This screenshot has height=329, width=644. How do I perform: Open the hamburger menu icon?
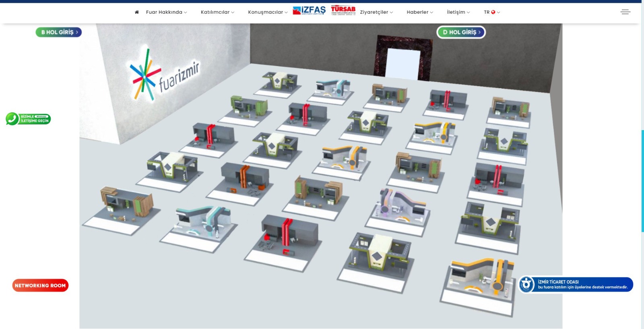(x=625, y=12)
